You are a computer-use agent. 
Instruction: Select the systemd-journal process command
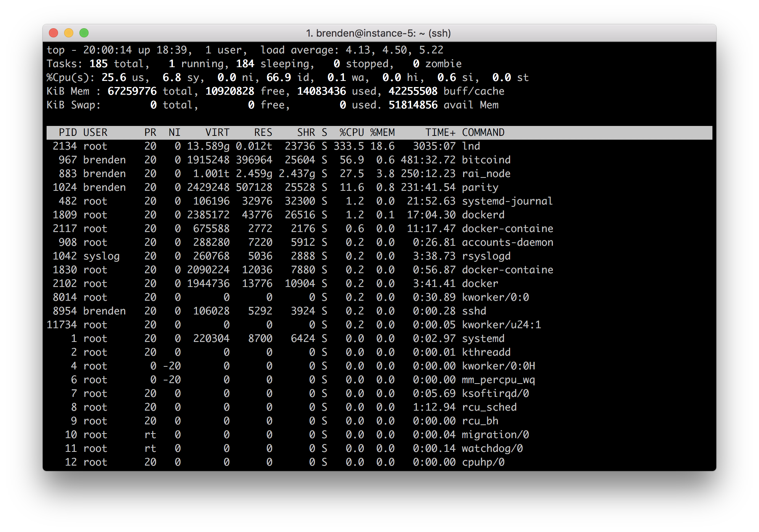point(507,201)
